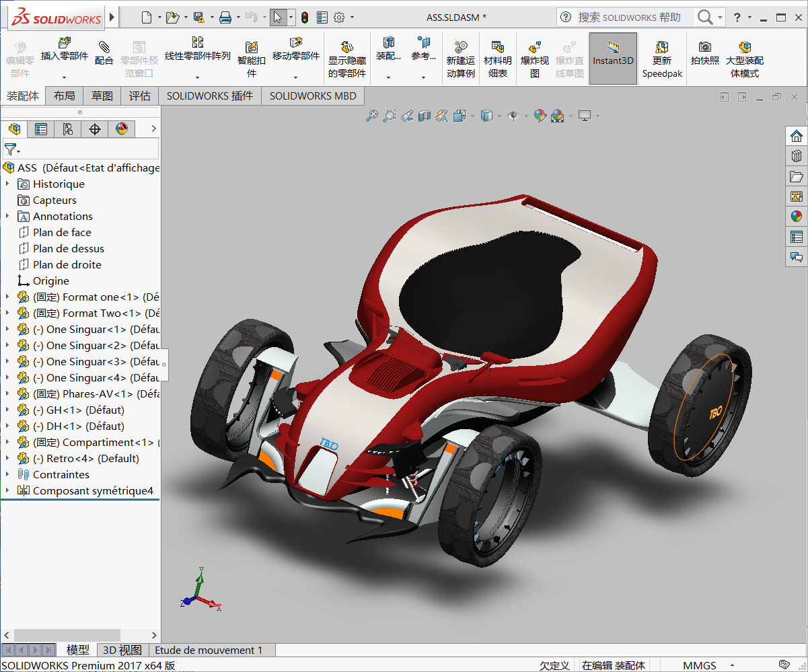Click the SOLIDWORKS help search field
Viewport: 808px width, 672px height.
[x=629, y=17]
